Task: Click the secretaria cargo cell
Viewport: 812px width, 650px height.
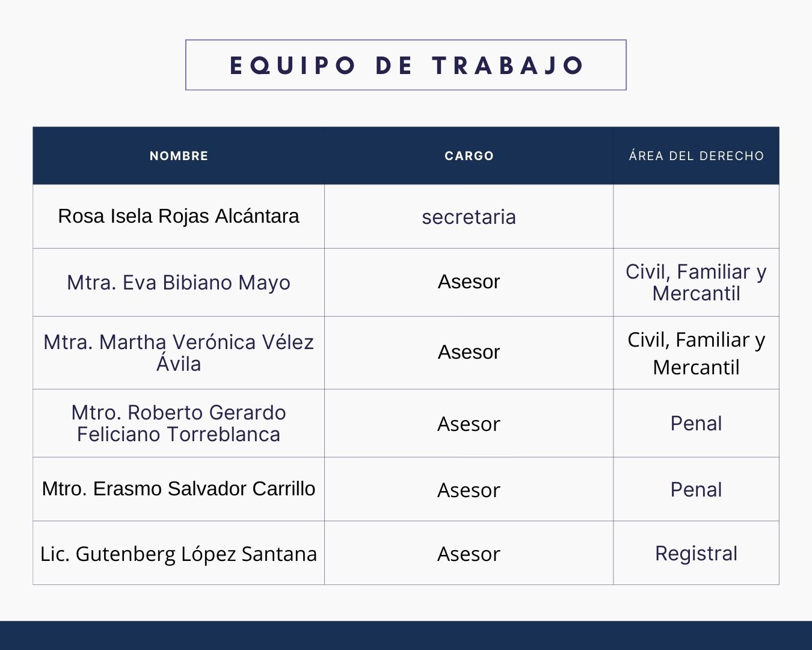Action: point(469,217)
